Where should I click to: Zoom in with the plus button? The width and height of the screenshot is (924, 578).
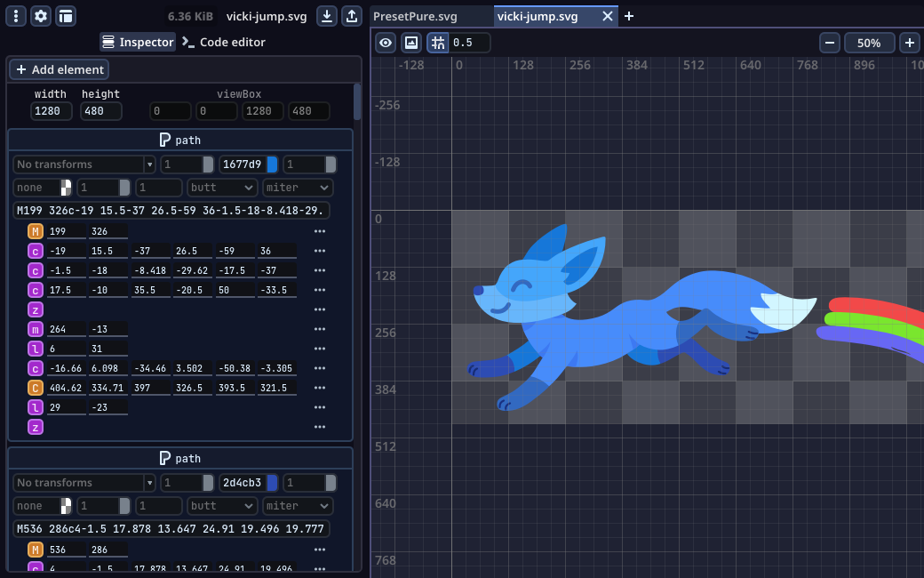click(x=910, y=43)
